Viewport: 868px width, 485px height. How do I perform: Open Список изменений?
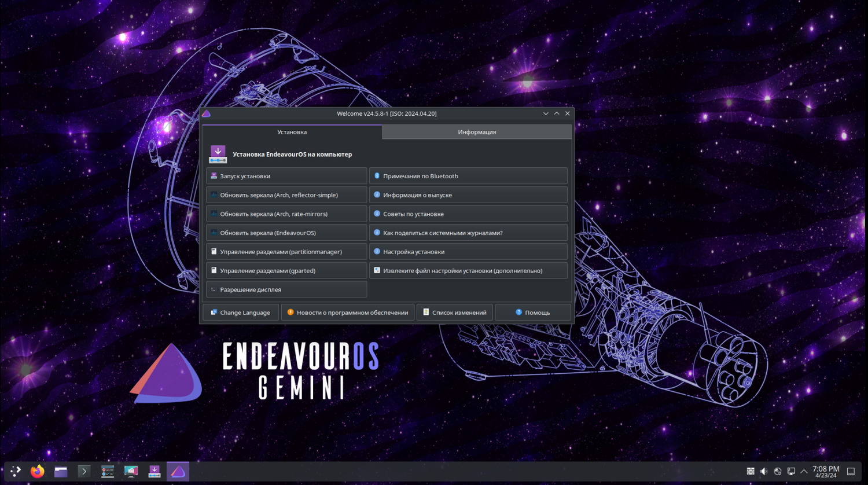(x=455, y=313)
